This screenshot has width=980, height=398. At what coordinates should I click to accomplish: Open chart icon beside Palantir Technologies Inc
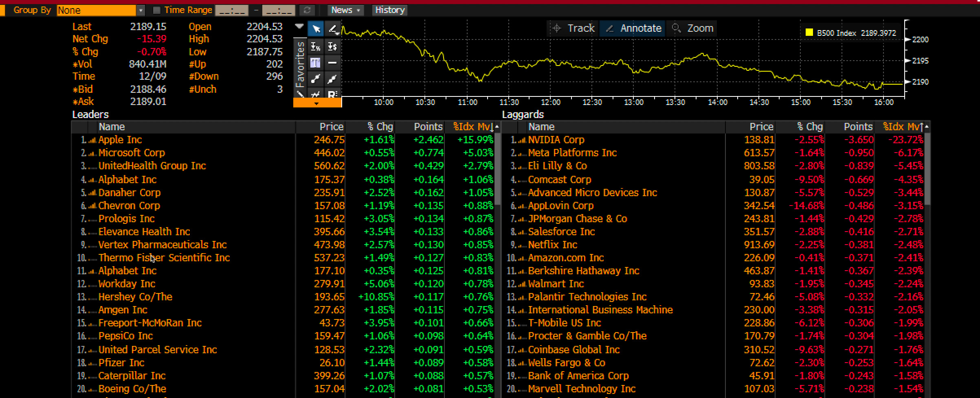522,297
